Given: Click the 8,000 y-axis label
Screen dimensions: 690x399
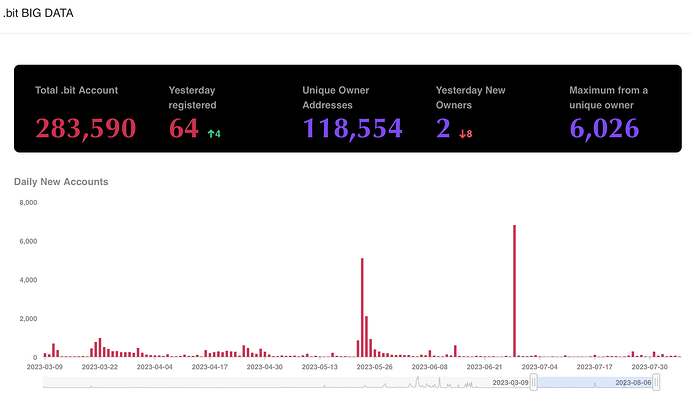Looking at the screenshot, I should [28, 202].
